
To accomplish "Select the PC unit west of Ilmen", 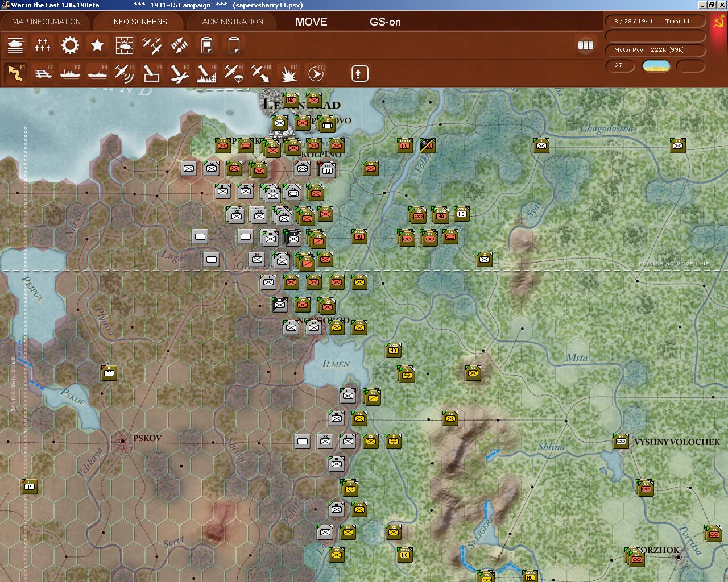I will point(109,373).
